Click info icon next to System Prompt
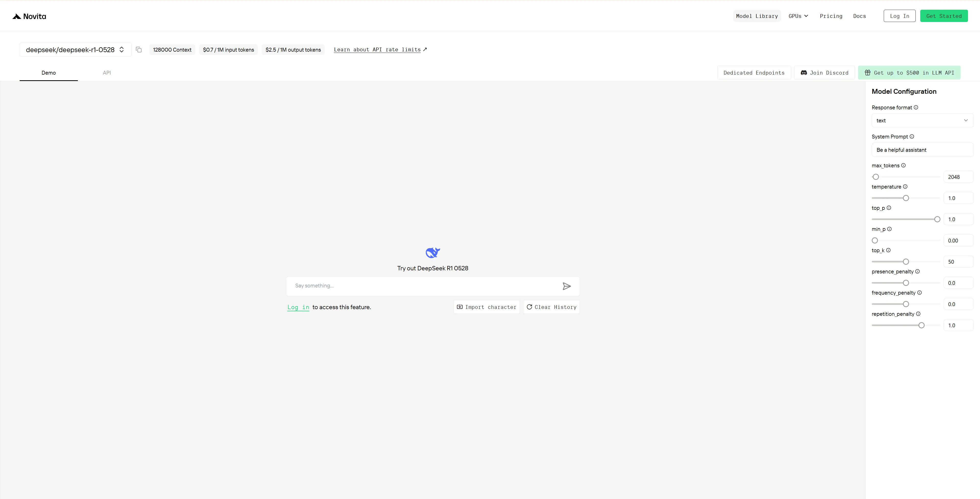This screenshot has height=499, width=980. 912,136
